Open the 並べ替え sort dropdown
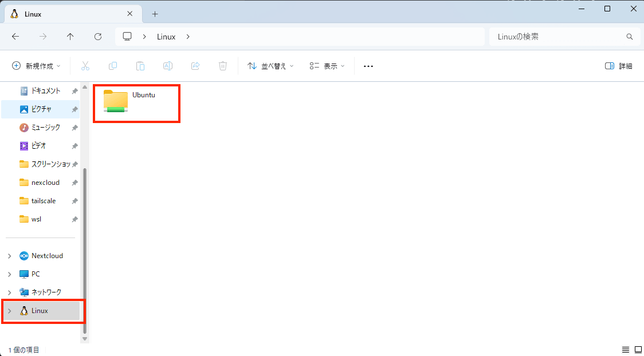Image resolution: width=644 pixels, height=356 pixels. 270,66
